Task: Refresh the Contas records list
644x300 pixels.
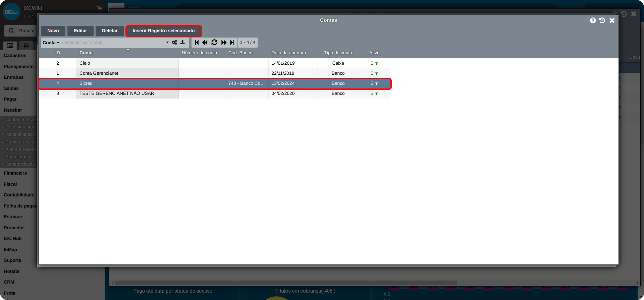Action: pos(214,43)
